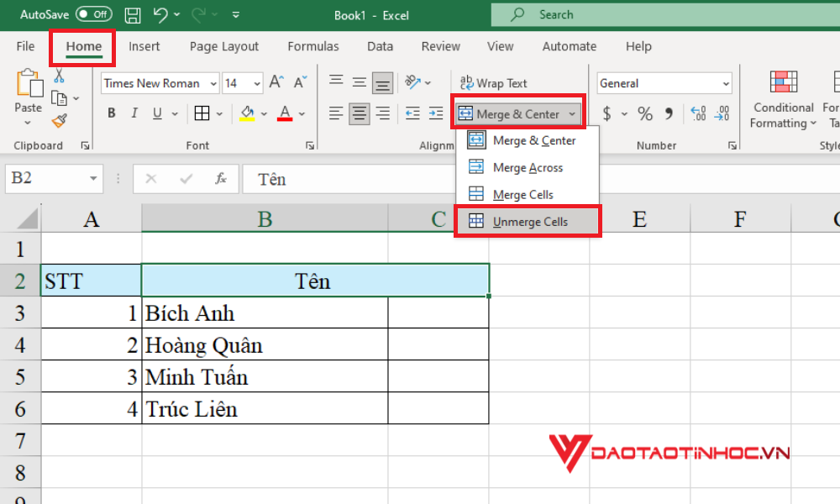
Task: Expand the Paste options arrow
Action: pyautogui.click(x=28, y=123)
